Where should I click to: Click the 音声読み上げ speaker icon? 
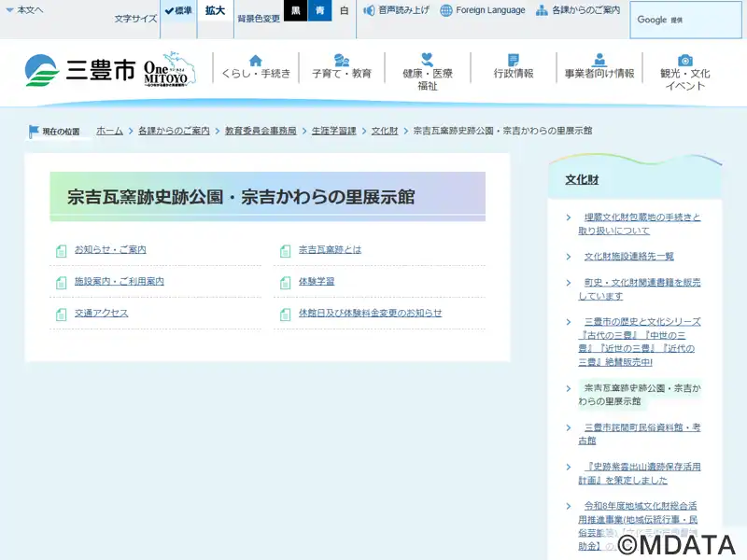[x=369, y=10]
